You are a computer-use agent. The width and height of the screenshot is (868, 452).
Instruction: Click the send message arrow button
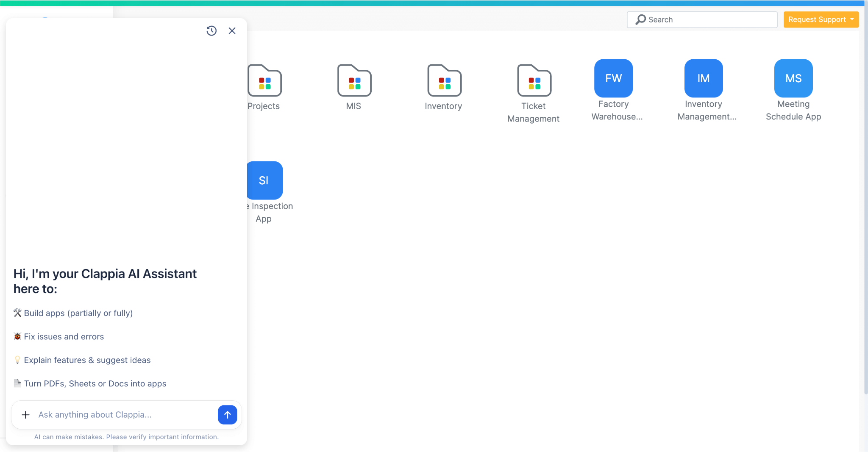pyautogui.click(x=228, y=415)
